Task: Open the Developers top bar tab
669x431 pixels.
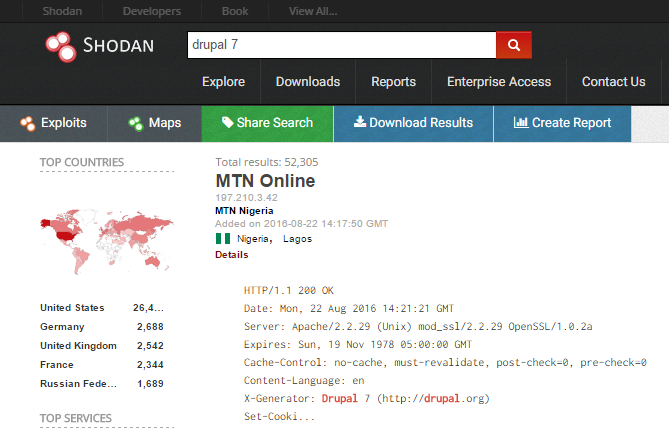Action: pos(152,11)
